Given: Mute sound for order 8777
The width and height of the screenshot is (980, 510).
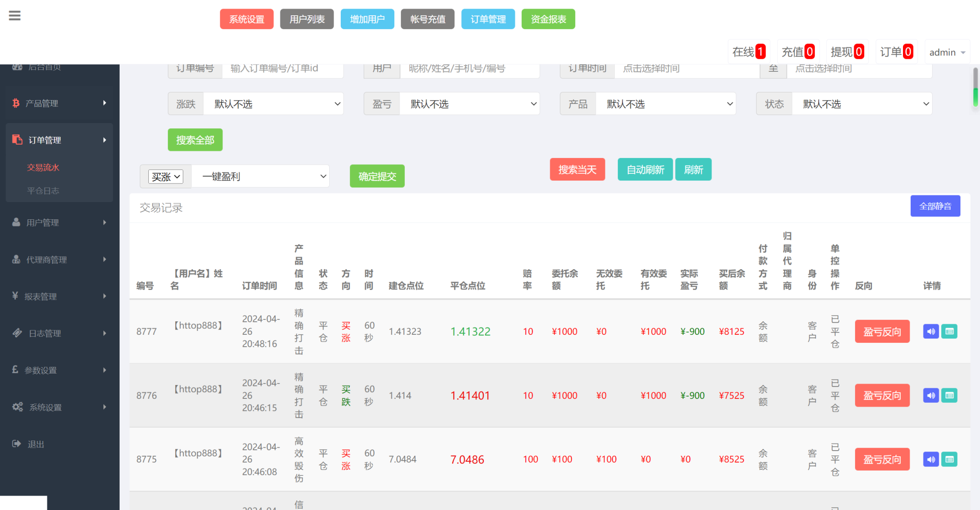Looking at the screenshot, I should [931, 331].
